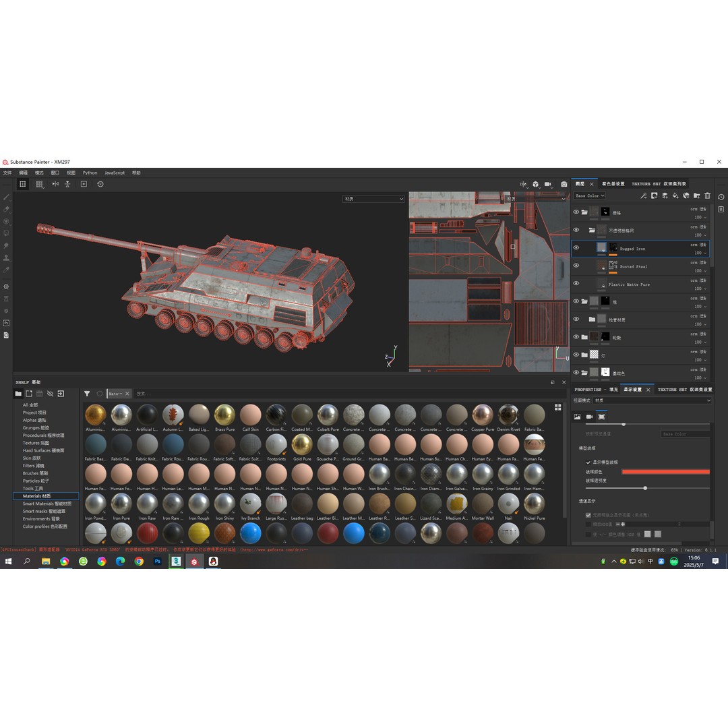Click the Shelf filter funnel icon
Viewport: 728px width, 728px height.
coord(87,394)
